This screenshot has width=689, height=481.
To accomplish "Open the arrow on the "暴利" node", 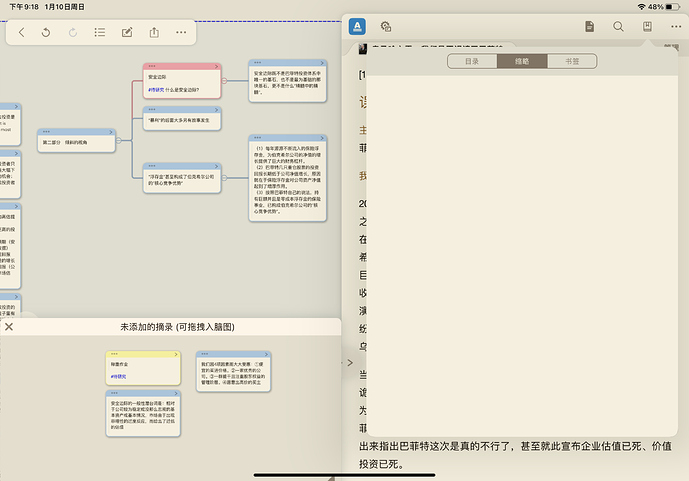I will (216, 109).
